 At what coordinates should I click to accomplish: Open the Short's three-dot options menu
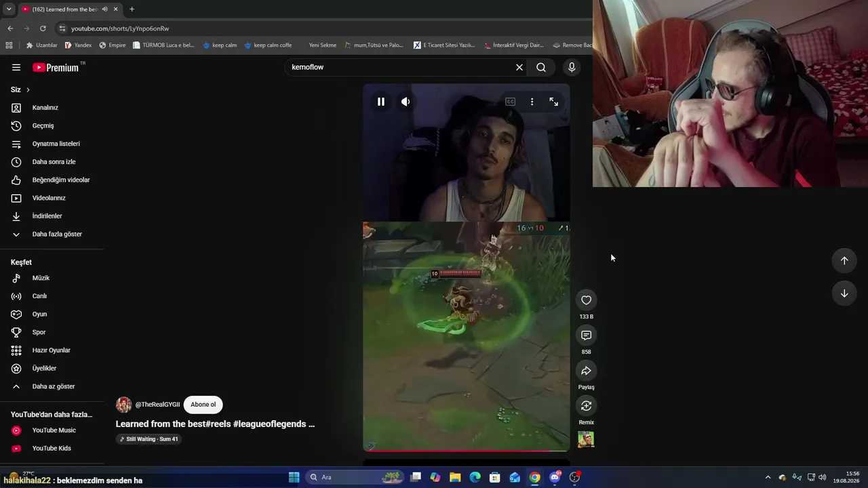[532, 102]
